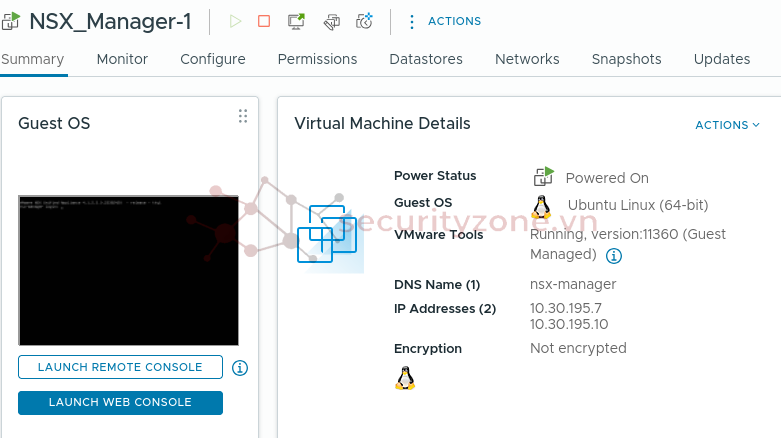The image size is (781, 438).
Task: Click the Power On play icon
Action: pyautogui.click(x=235, y=21)
